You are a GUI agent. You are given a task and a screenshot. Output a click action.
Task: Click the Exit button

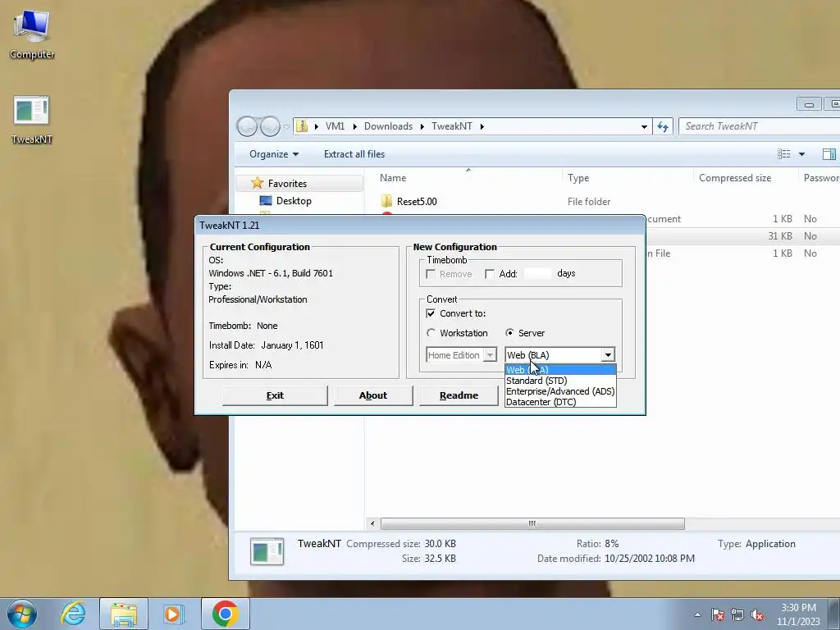point(275,395)
